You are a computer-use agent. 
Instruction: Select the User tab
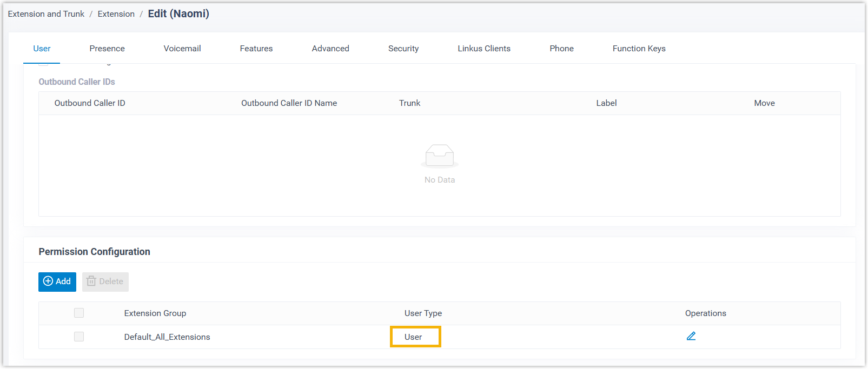click(42, 49)
